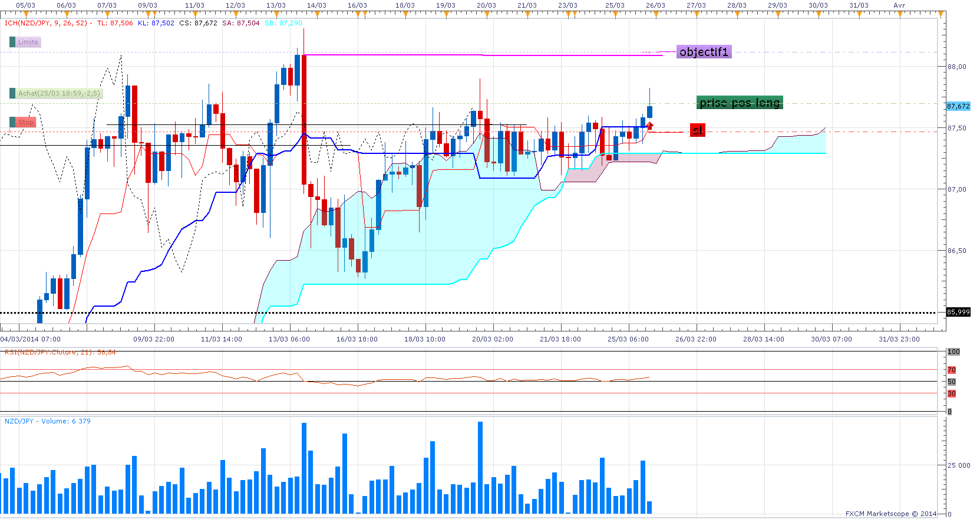Click the 13/03 06:00 time label
The height and width of the screenshot is (519, 980).
coord(289,339)
